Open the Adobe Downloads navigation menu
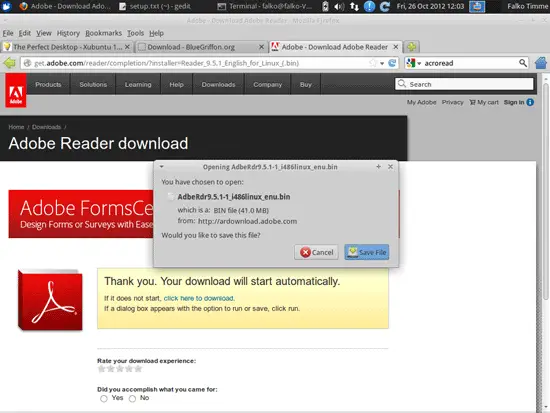Viewport: 550px width, 413px height. click(218, 84)
